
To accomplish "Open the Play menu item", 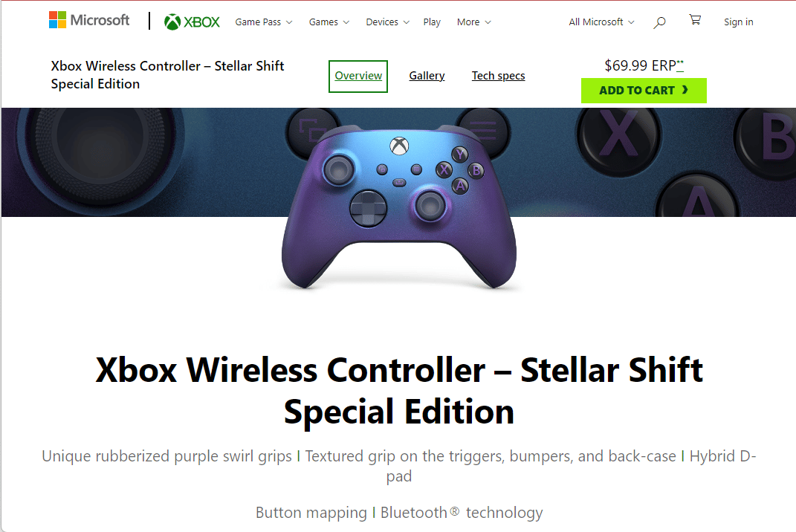I will coord(432,22).
